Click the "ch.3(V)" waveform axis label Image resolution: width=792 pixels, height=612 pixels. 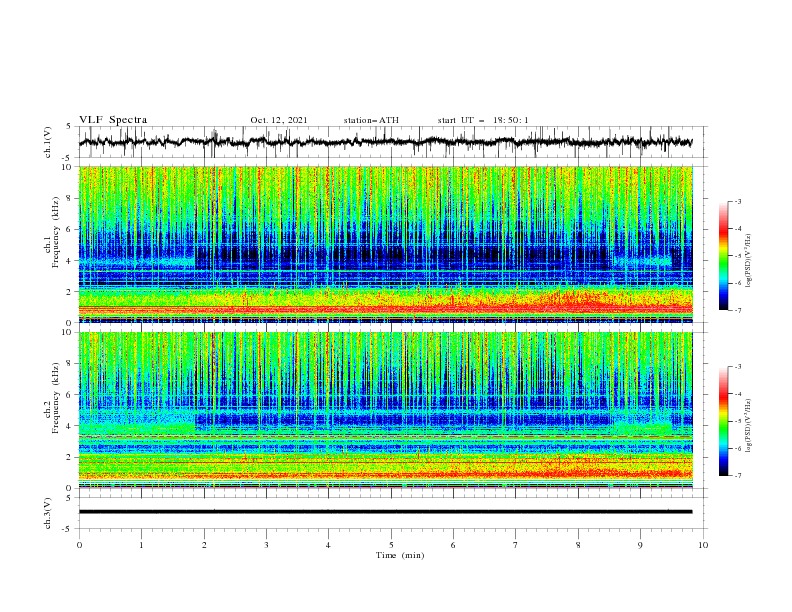[x=48, y=513]
